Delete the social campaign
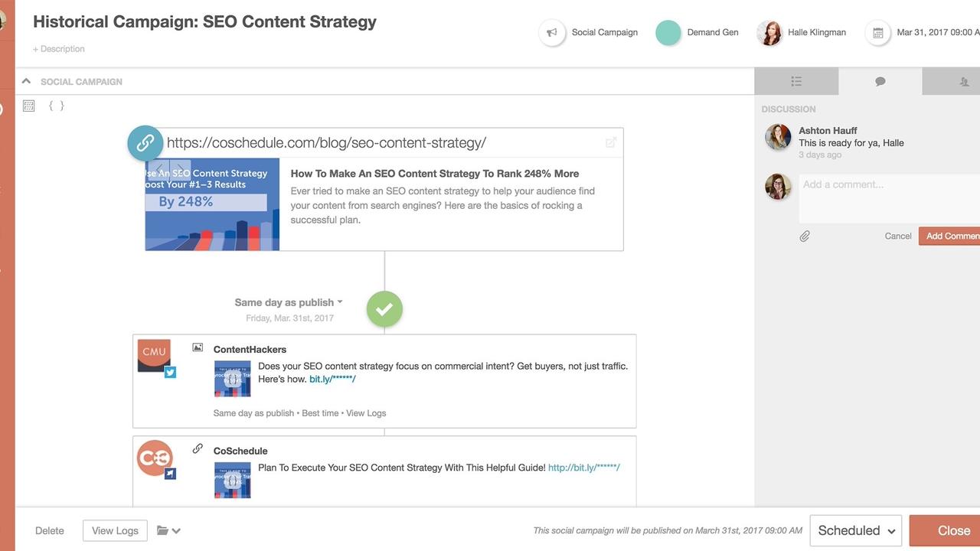Image resolution: width=980 pixels, height=551 pixels. click(50, 530)
